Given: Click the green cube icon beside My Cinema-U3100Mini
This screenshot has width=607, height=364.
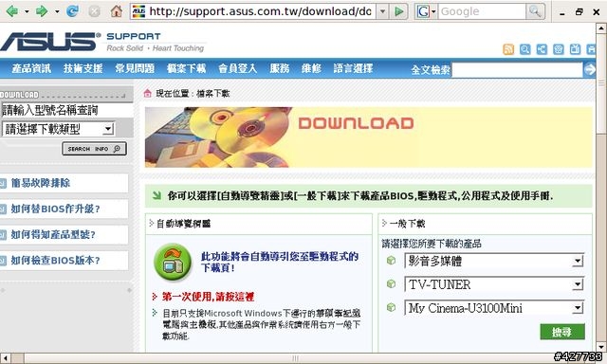Looking at the screenshot, I should point(391,307).
